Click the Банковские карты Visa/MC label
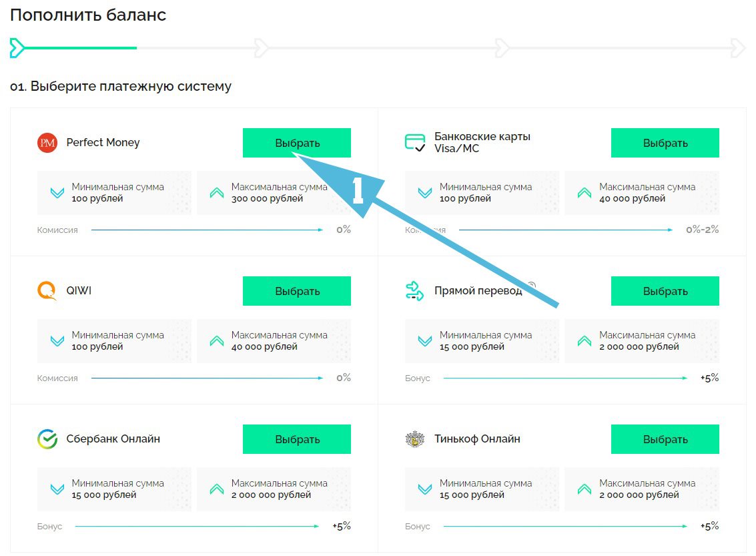 482,142
